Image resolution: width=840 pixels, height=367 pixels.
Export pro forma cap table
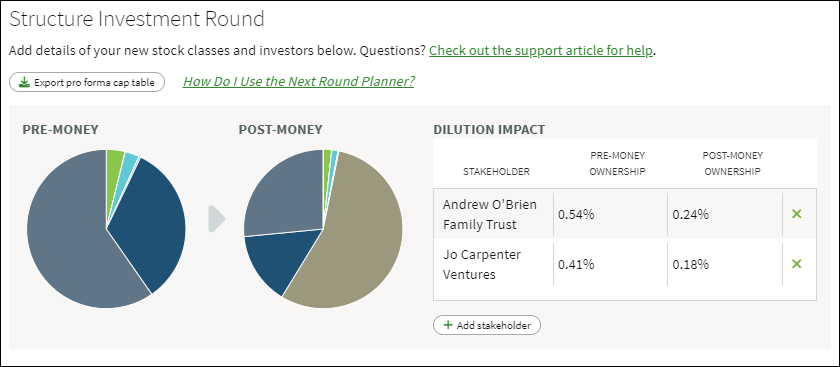click(87, 83)
